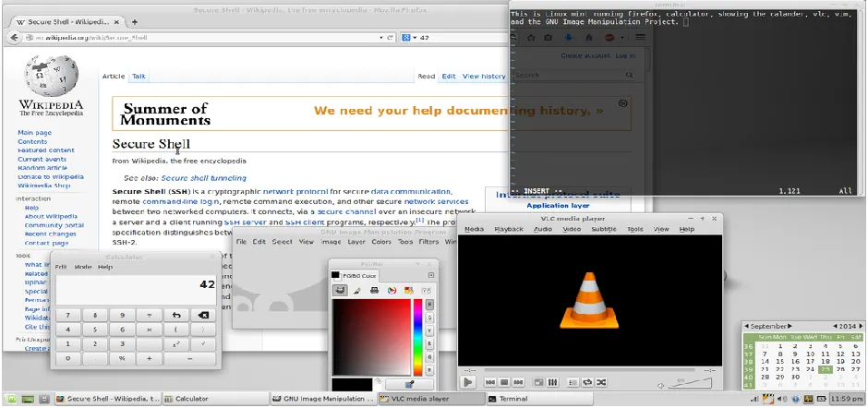The width and height of the screenshot is (868, 408).
Task: Click the calculator 7 key
Action: pos(68,316)
